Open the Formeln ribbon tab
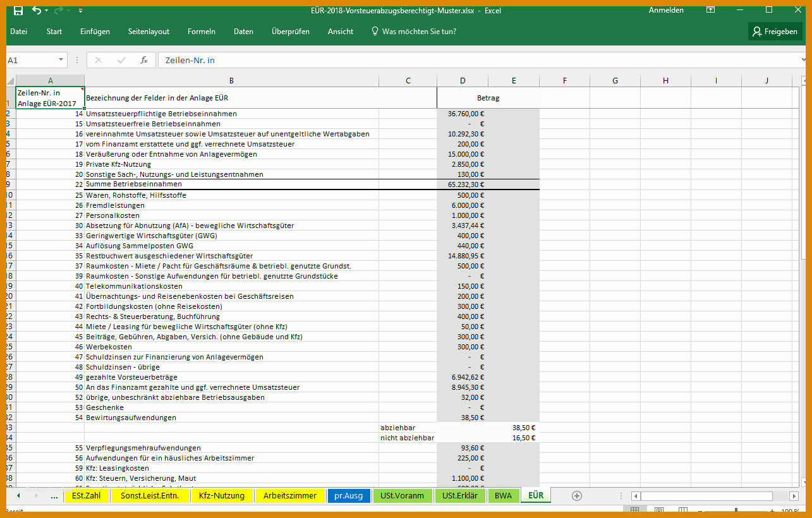Viewport: 812px width, 518px height. coord(202,32)
